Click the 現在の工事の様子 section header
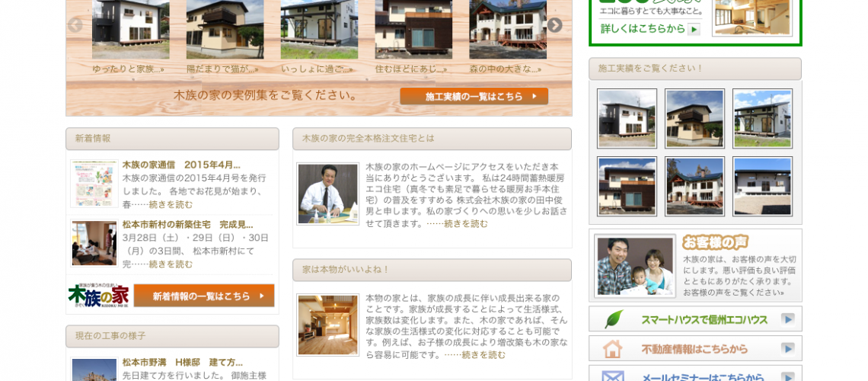 172,336
